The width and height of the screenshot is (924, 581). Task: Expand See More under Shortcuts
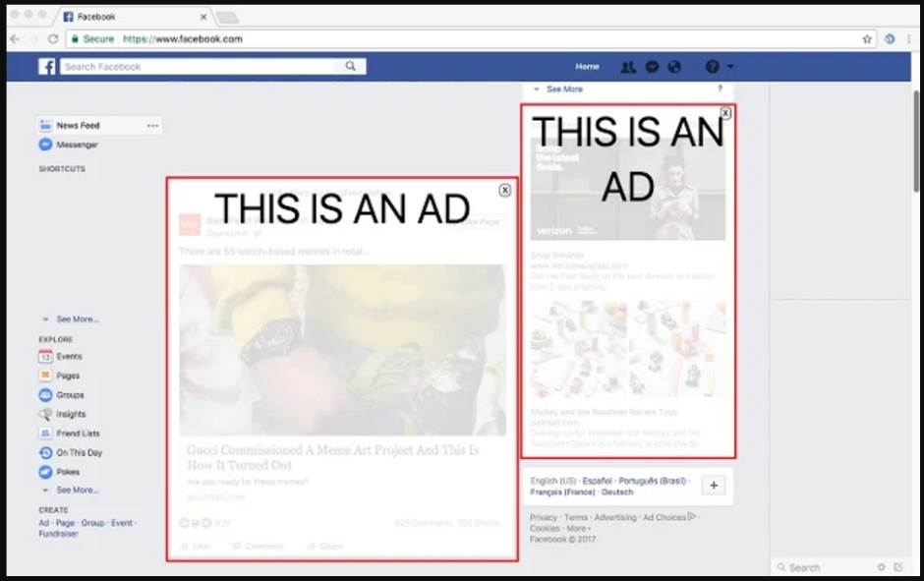(77, 320)
